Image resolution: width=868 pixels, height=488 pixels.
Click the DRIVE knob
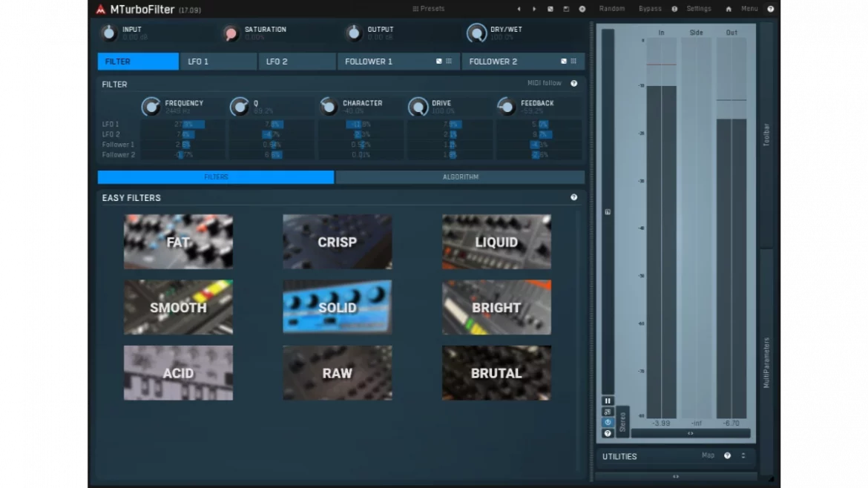pyautogui.click(x=418, y=106)
